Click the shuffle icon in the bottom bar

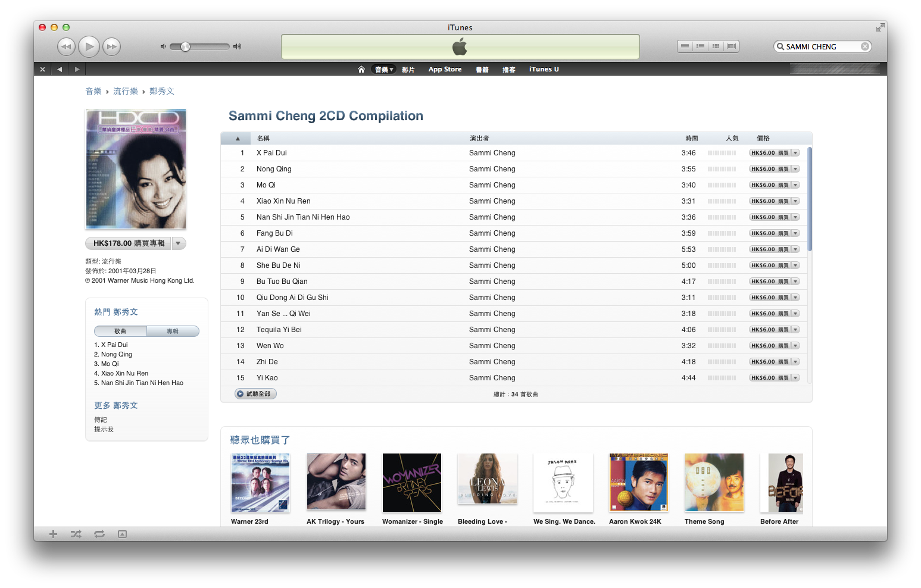[76, 534]
